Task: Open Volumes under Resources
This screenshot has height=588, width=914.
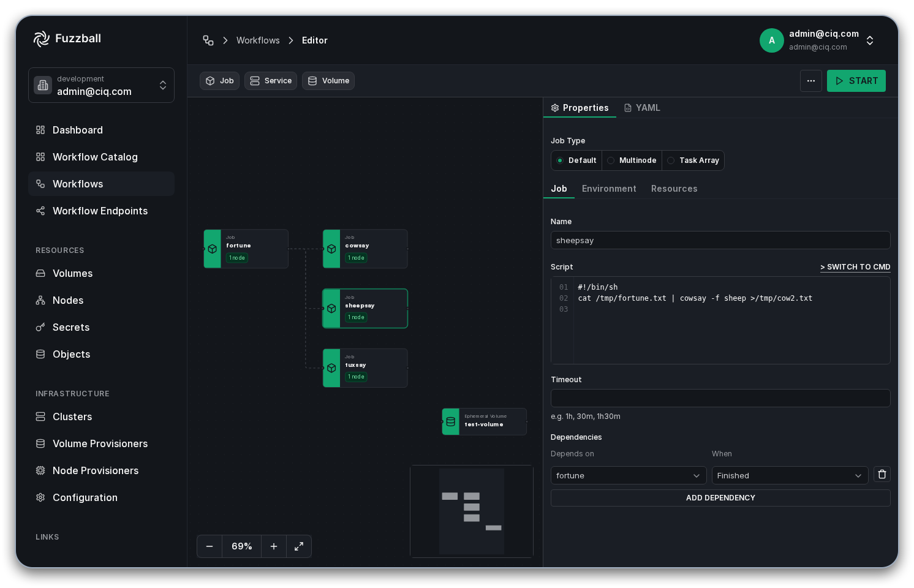Action: coord(101,273)
